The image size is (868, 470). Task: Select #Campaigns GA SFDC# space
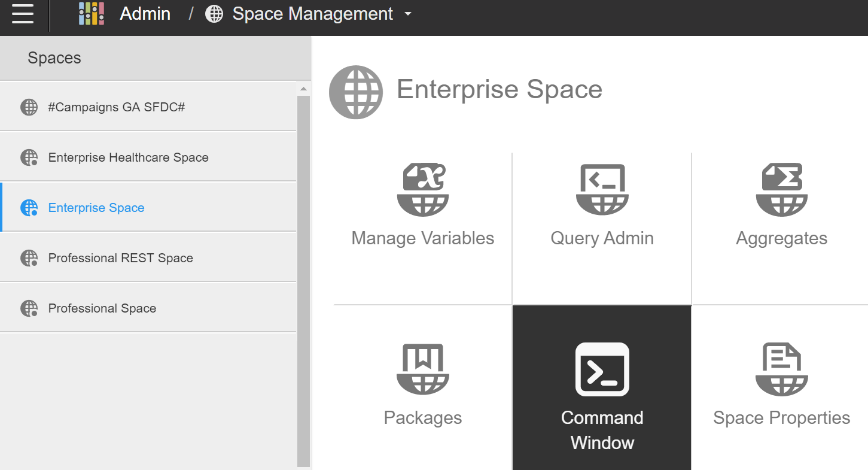[117, 107]
